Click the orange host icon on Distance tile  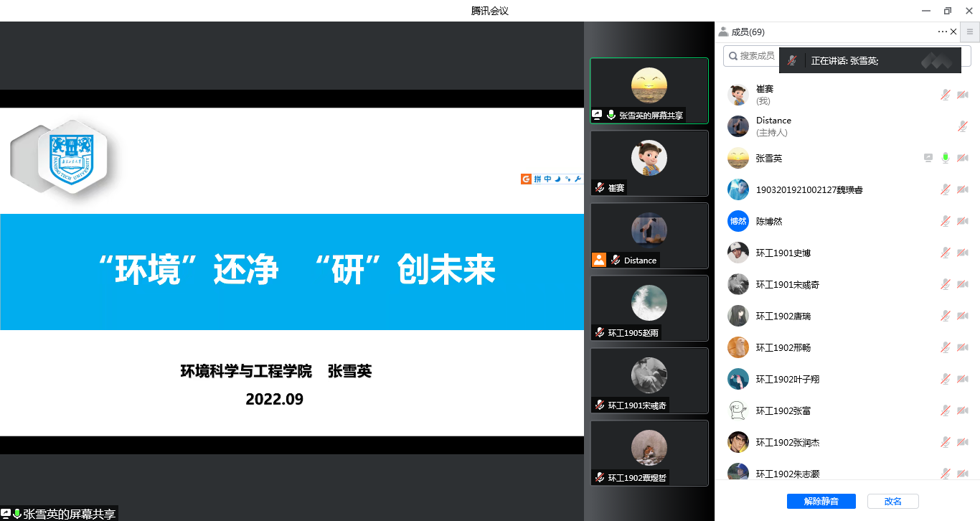tap(599, 260)
